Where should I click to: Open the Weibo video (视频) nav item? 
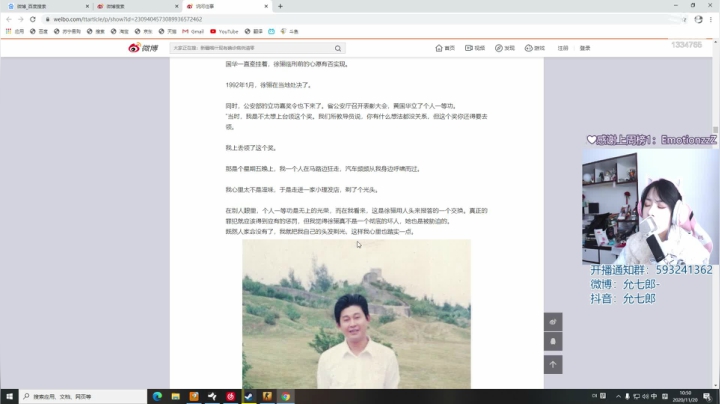pyautogui.click(x=475, y=48)
